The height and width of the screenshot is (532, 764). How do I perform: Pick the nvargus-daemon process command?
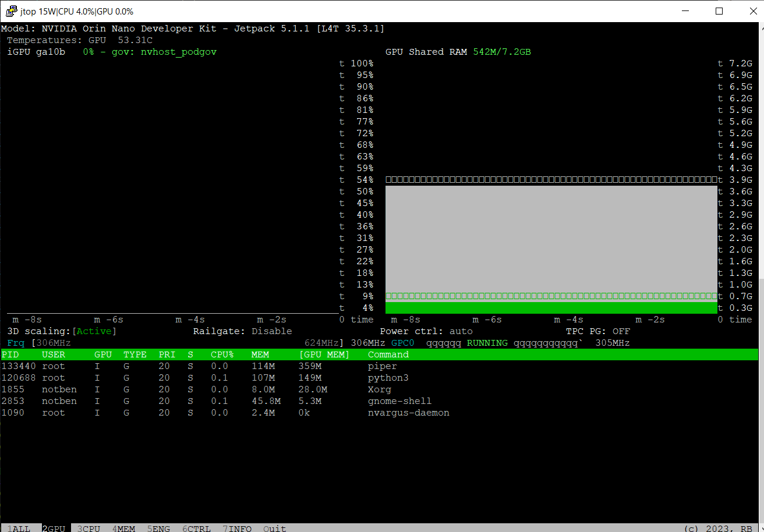[409, 413]
